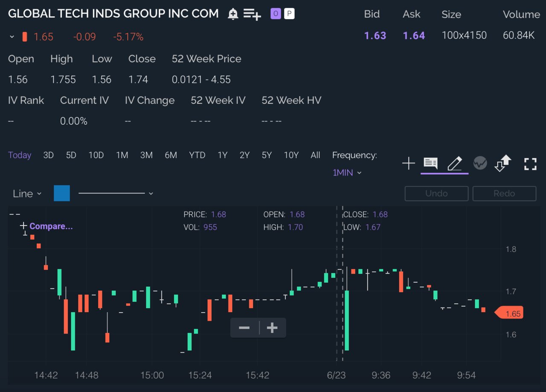Click the up-down arrows trade icon
Image resolution: width=546 pixels, height=392 pixels.
(x=503, y=163)
